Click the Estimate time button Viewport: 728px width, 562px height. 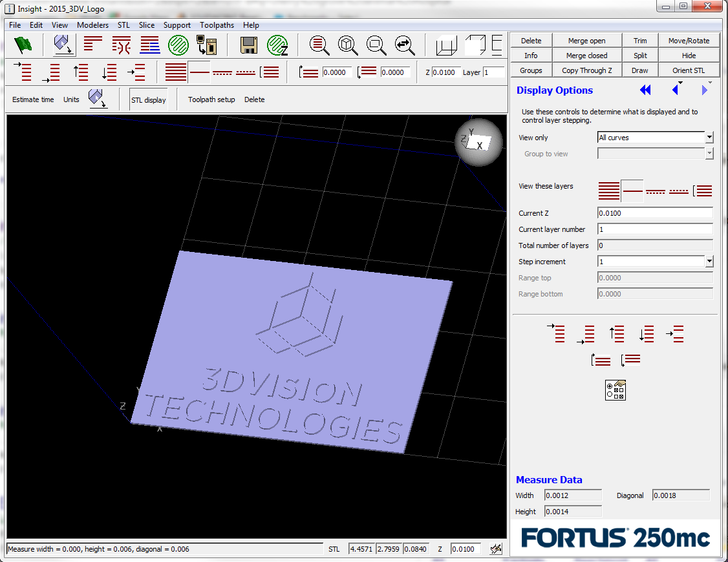coord(33,99)
